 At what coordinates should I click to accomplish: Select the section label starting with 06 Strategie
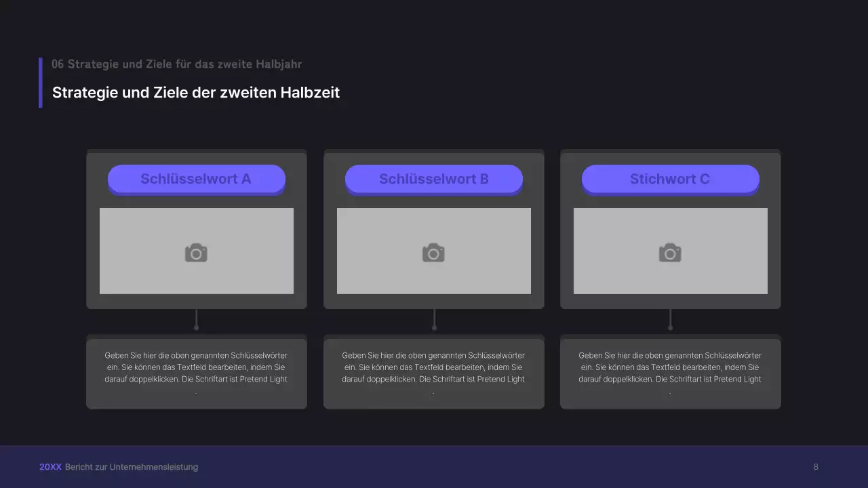point(176,64)
